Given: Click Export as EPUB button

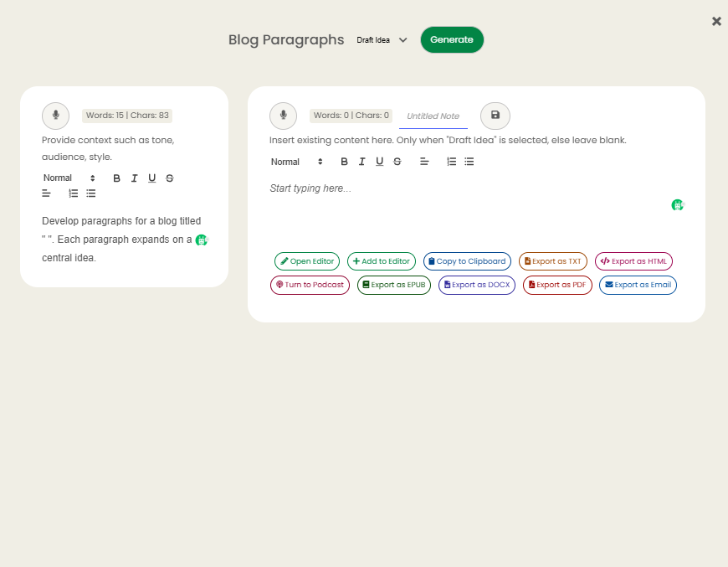Looking at the screenshot, I should click(x=394, y=285).
